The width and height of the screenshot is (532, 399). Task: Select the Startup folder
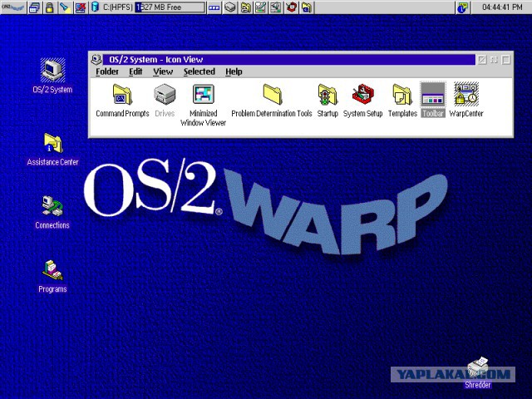(x=328, y=100)
